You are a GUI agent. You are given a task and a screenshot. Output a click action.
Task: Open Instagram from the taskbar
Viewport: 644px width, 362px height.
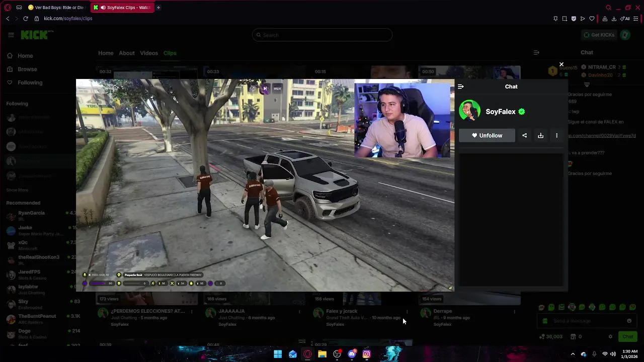point(367,354)
